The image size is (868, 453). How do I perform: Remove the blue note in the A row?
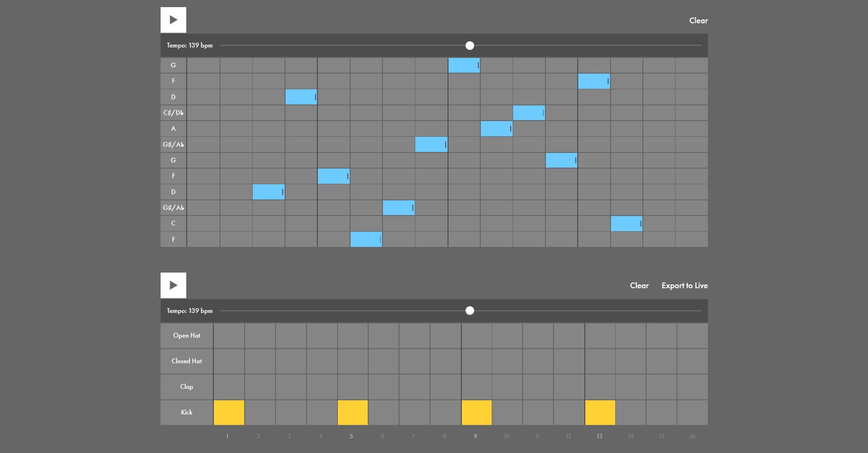[496, 129]
